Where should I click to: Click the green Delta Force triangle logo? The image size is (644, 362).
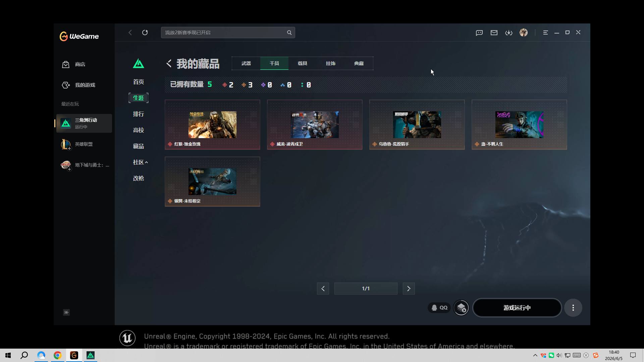tap(139, 63)
